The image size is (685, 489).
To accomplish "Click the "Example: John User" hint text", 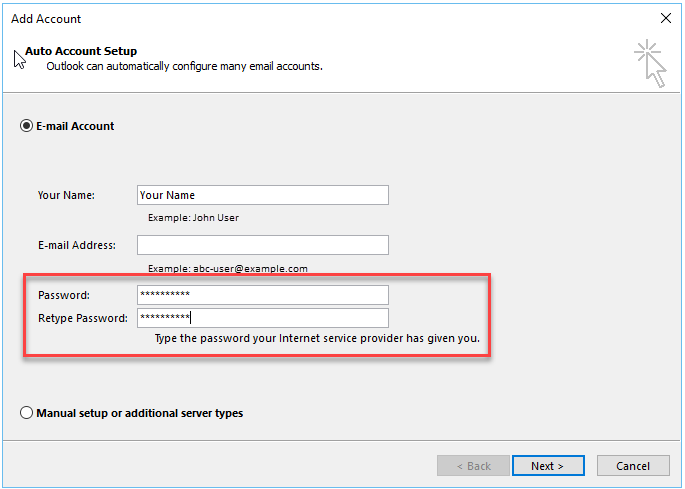I will (193, 217).
